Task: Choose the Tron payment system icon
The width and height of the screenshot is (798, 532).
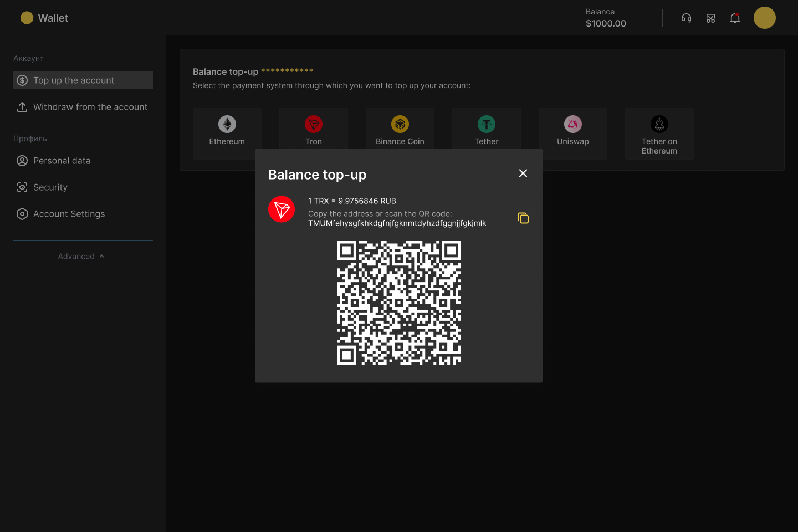Action: click(x=313, y=124)
